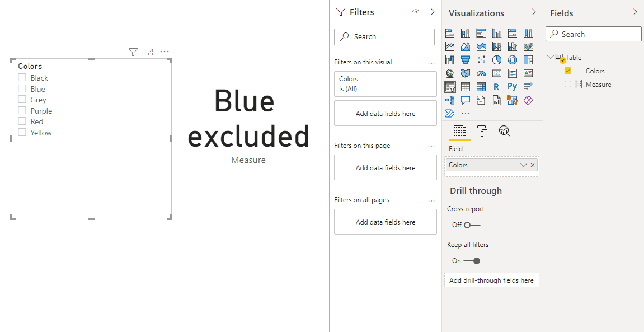This screenshot has height=332, width=644.
Task: Select the Clustered bar chart visual
Action: [x=481, y=33]
